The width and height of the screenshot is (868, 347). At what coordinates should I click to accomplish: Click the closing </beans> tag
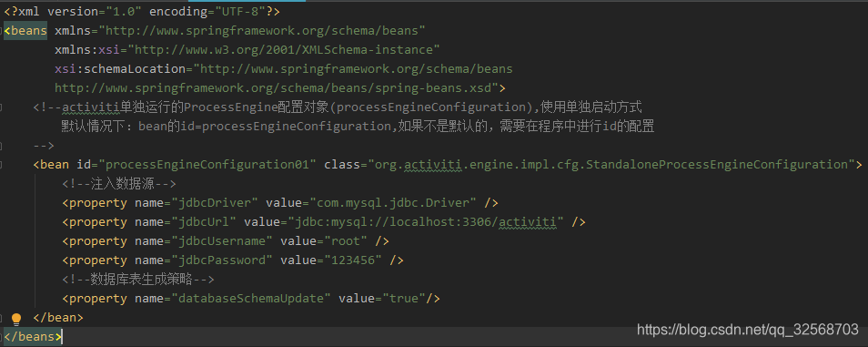tap(33, 336)
